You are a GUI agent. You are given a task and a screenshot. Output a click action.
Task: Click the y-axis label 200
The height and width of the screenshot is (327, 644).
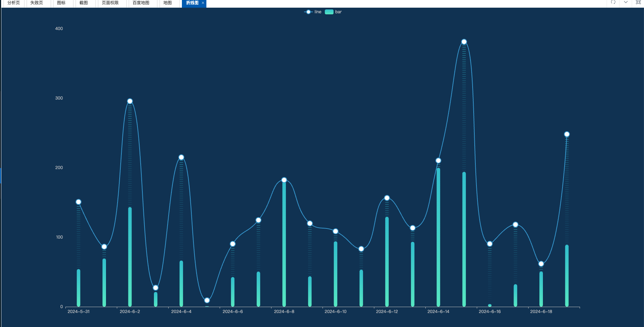pos(59,168)
